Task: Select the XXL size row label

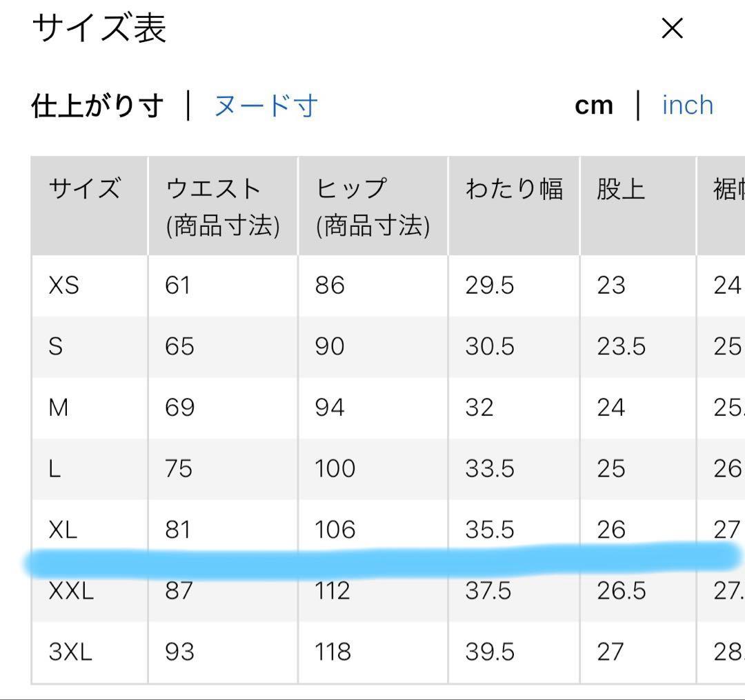Action: [x=71, y=591]
